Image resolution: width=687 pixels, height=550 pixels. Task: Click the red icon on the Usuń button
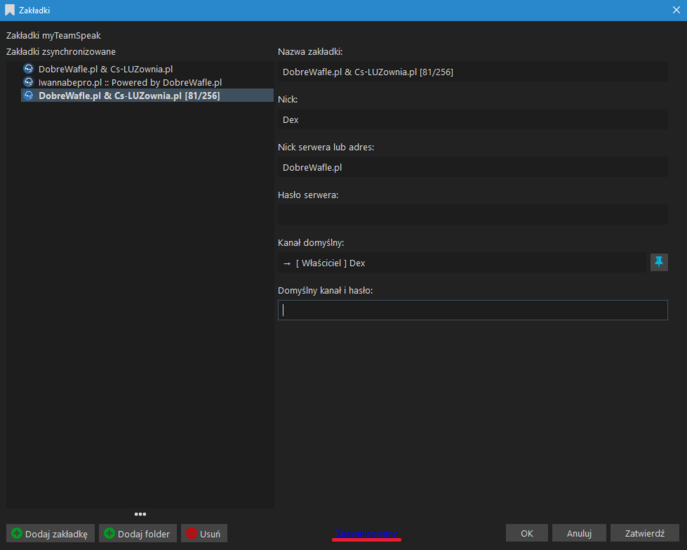point(191,534)
